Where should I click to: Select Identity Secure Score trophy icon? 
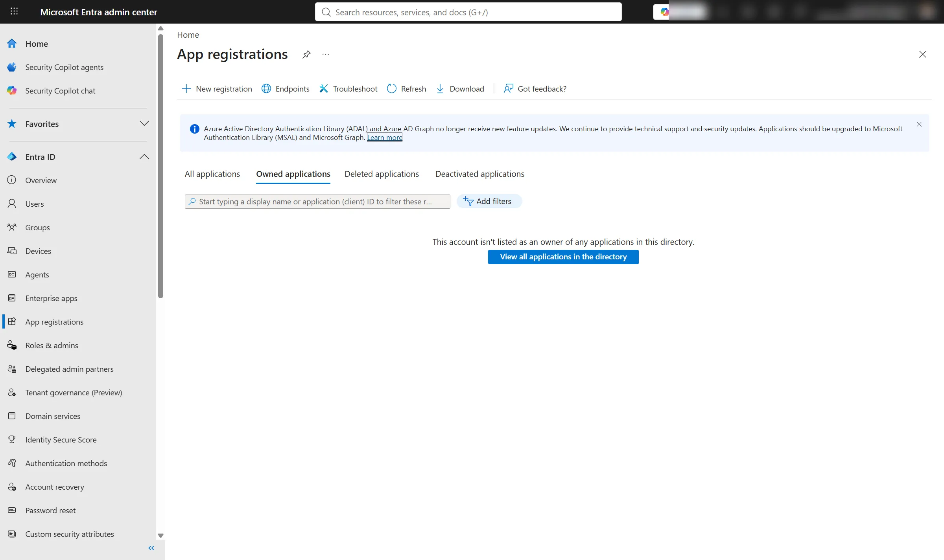(x=12, y=439)
